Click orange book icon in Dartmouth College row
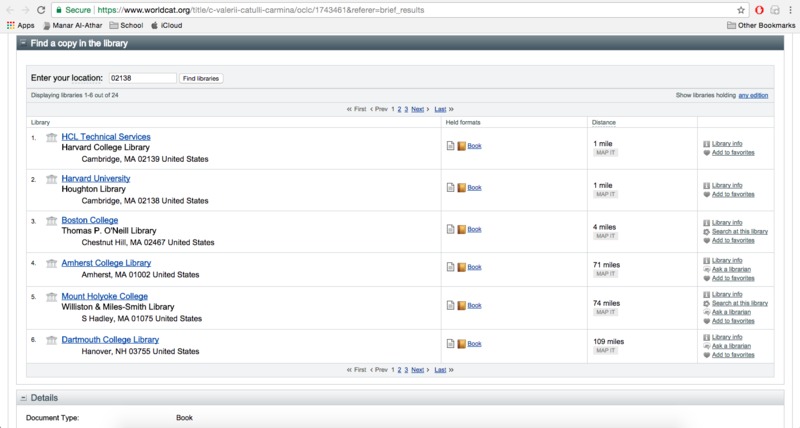The width and height of the screenshot is (800, 428). (461, 344)
